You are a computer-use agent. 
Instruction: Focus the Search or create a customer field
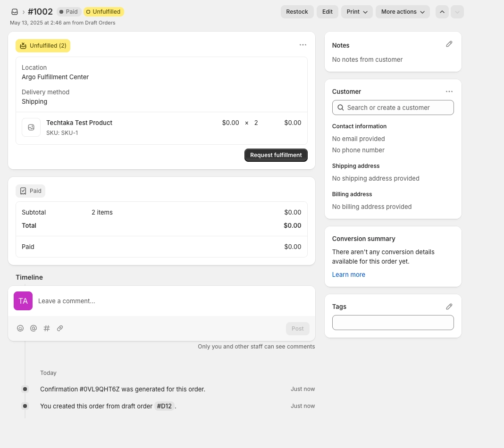tap(393, 108)
